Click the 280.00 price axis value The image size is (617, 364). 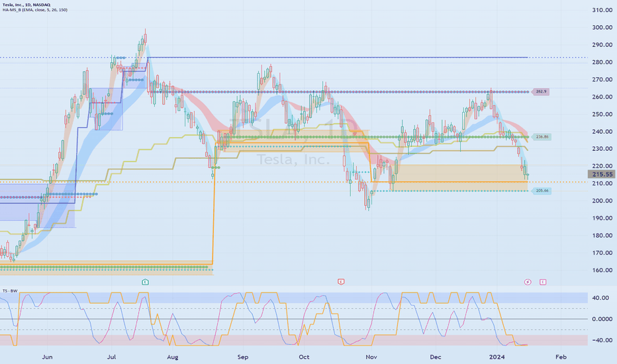(x=602, y=62)
